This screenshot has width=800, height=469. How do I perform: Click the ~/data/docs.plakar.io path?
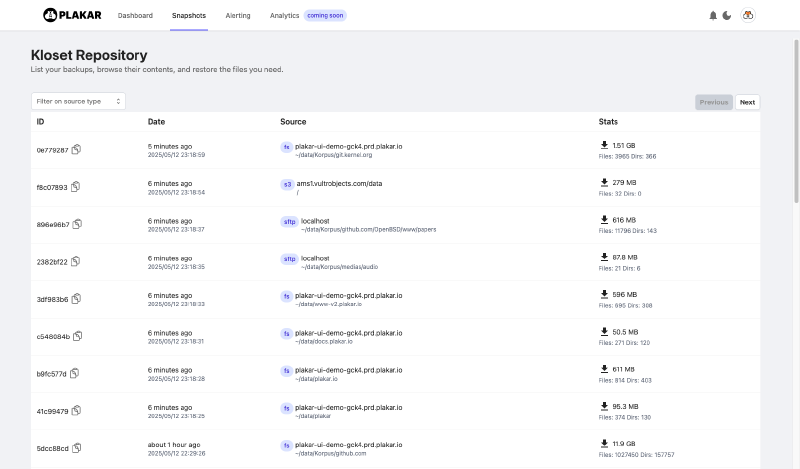click(323, 341)
